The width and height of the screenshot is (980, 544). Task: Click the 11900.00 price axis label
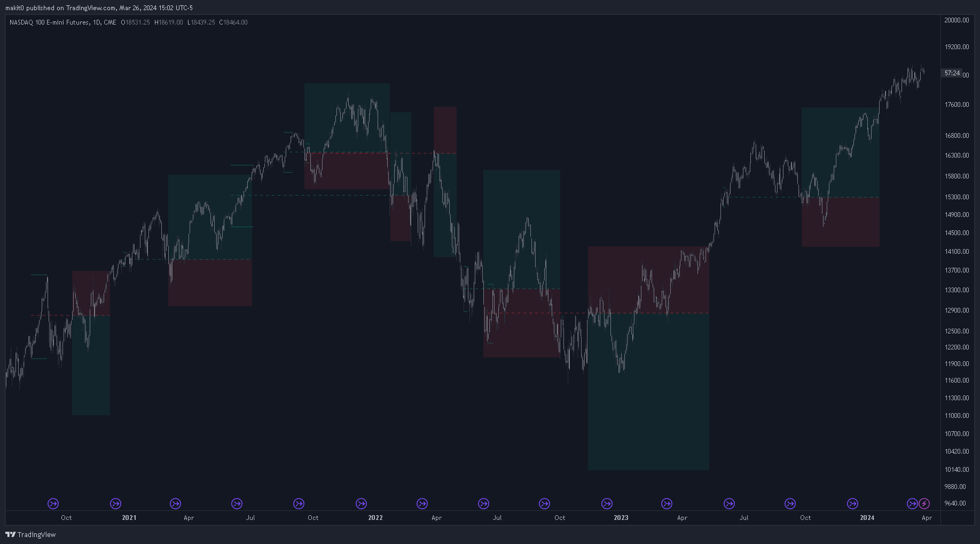click(957, 364)
